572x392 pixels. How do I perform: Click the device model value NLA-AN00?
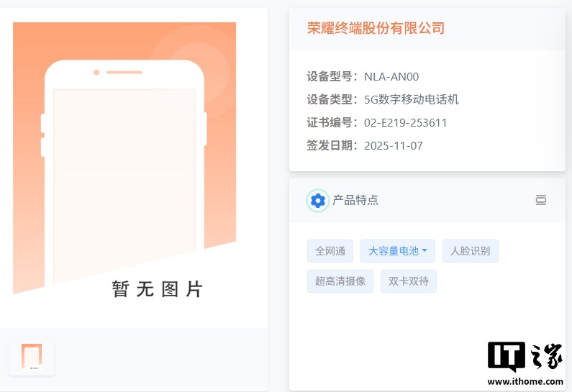click(x=391, y=77)
